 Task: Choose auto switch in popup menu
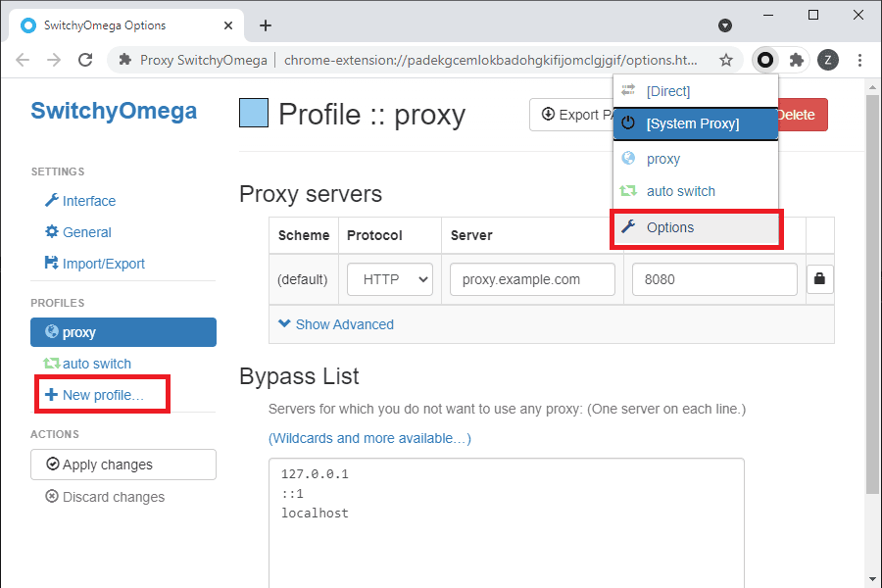pyautogui.click(x=695, y=191)
